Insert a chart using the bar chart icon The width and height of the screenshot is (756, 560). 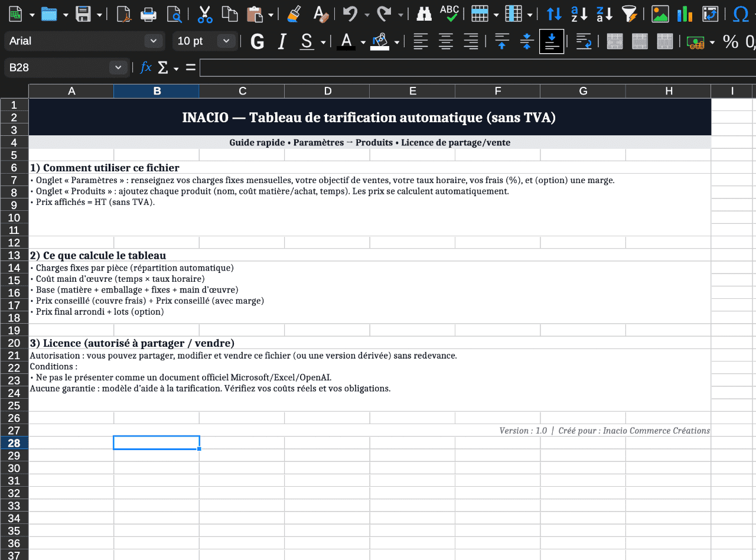pos(685,14)
